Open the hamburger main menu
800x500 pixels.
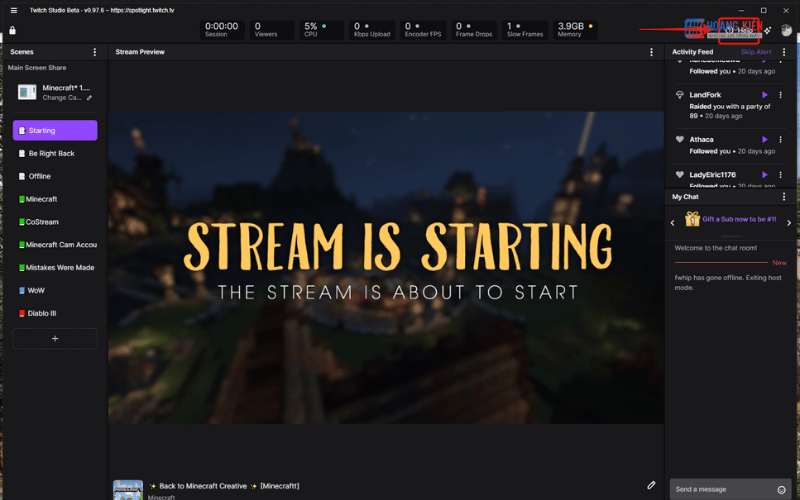click(x=14, y=10)
